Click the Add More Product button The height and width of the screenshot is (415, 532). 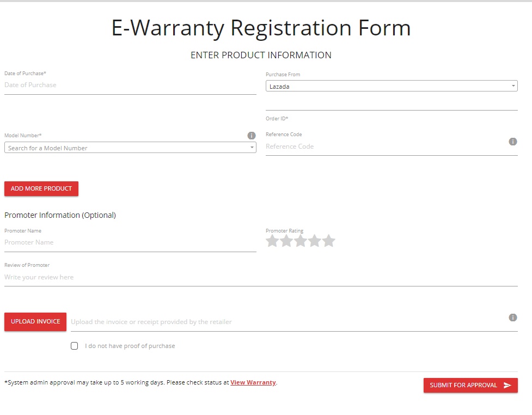pyautogui.click(x=41, y=188)
